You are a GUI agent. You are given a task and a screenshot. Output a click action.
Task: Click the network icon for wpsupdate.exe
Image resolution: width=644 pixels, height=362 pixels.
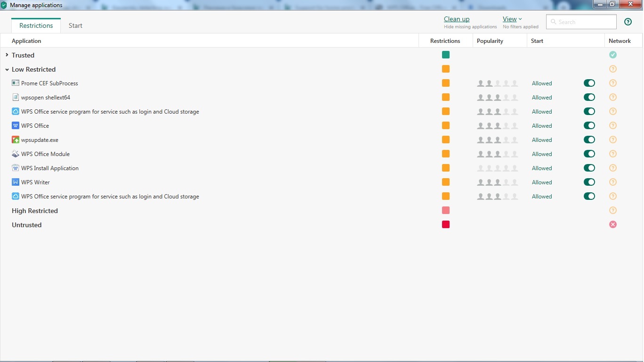(613, 140)
